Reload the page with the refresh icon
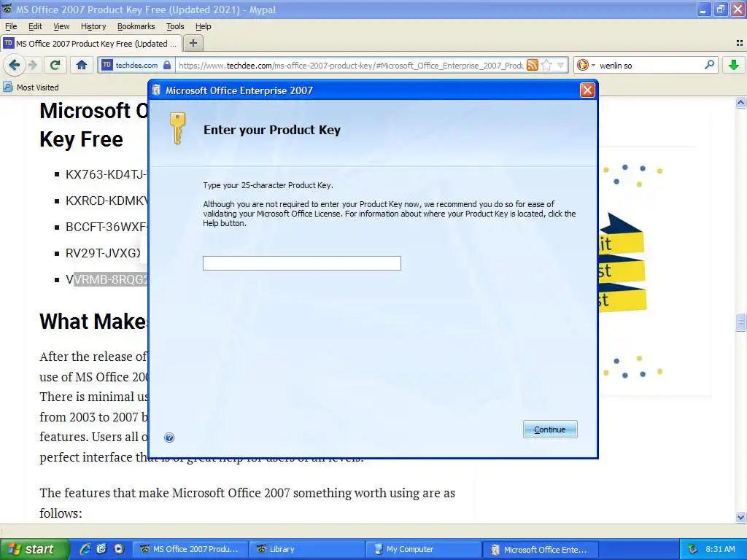This screenshot has height=560, width=747. coord(55,65)
